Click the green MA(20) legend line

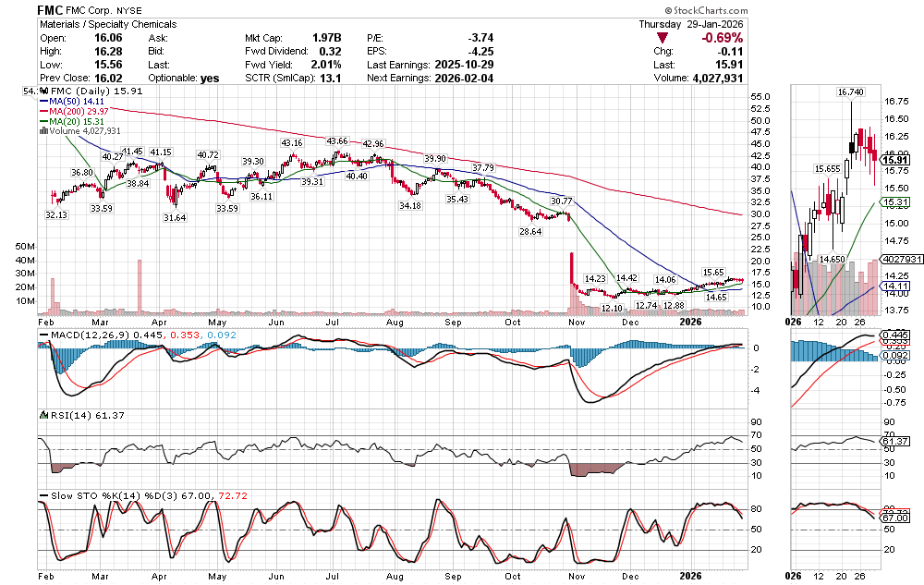pyautogui.click(x=43, y=121)
